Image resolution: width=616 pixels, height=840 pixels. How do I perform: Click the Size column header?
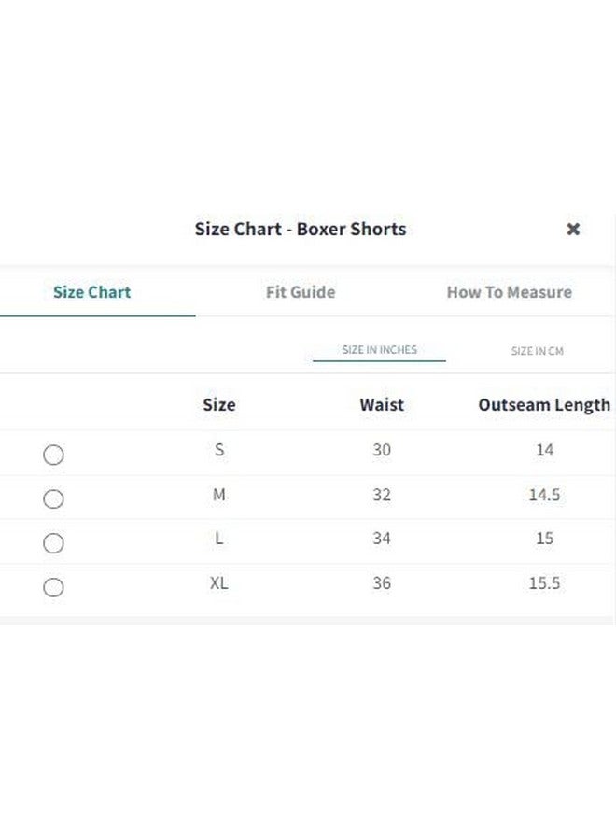218,405
